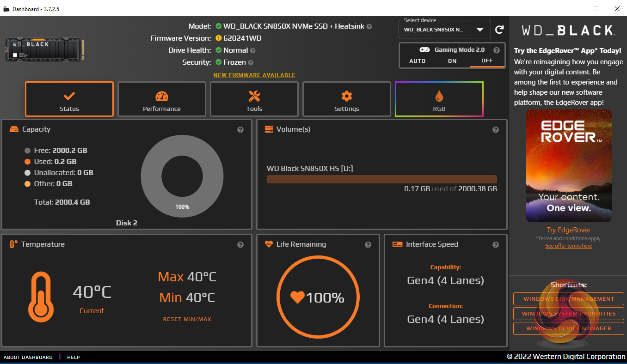
Task: Click the Life Remaining heartbeat header icon
Action: (269, 244)
